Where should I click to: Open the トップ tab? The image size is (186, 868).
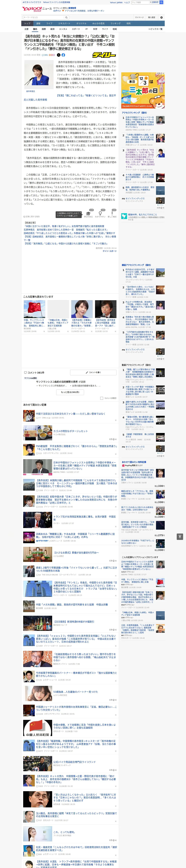coord(27,24)
